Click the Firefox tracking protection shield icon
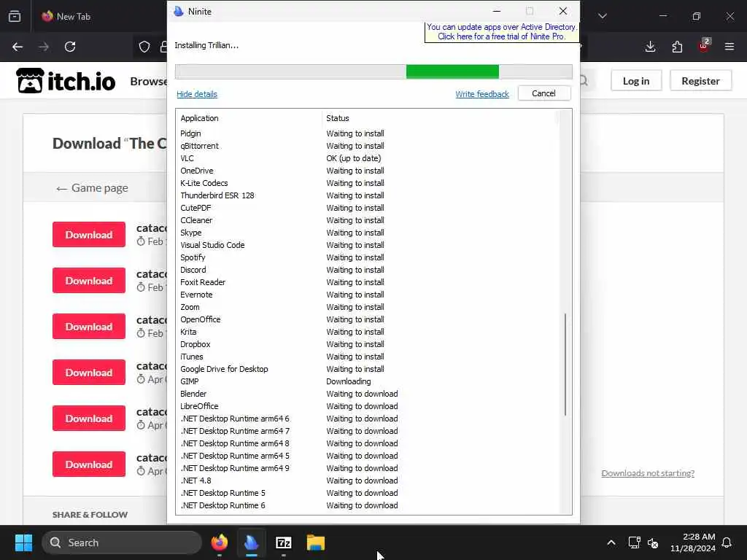 [x=144, y=47]
